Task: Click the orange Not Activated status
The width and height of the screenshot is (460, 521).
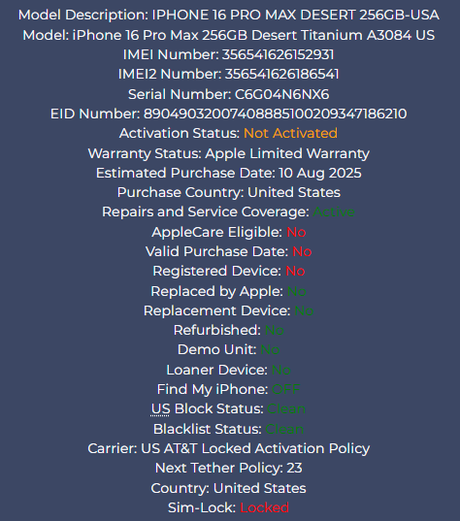Action: [x=291, y=133]
